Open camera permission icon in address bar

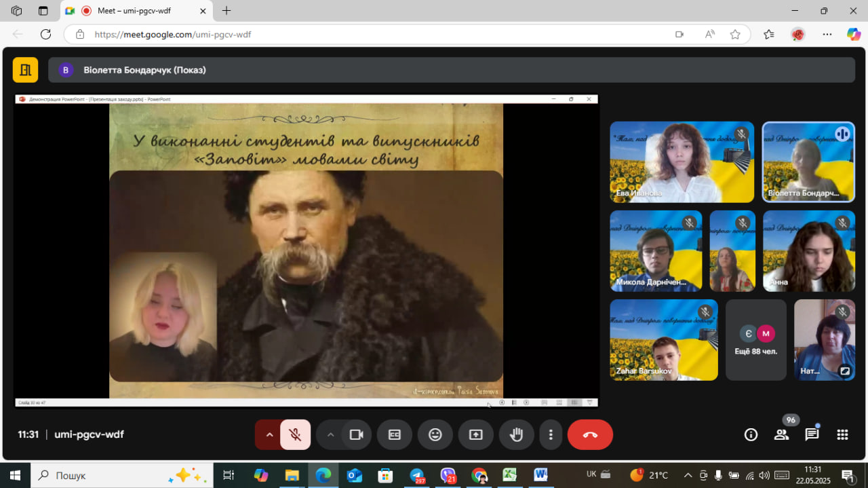(x=679, y=34)
